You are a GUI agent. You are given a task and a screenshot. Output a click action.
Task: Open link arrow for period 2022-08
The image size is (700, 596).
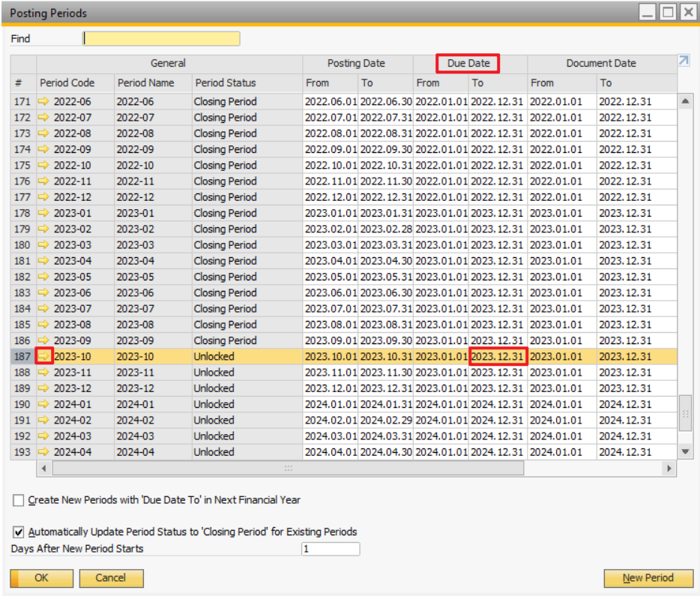pos(43,133)
